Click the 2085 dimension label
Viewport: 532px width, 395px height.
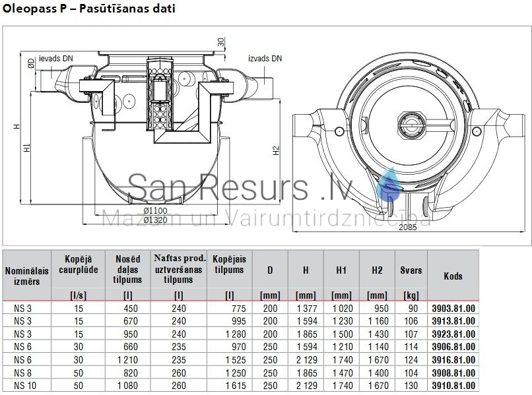click(x=407, y=227)
